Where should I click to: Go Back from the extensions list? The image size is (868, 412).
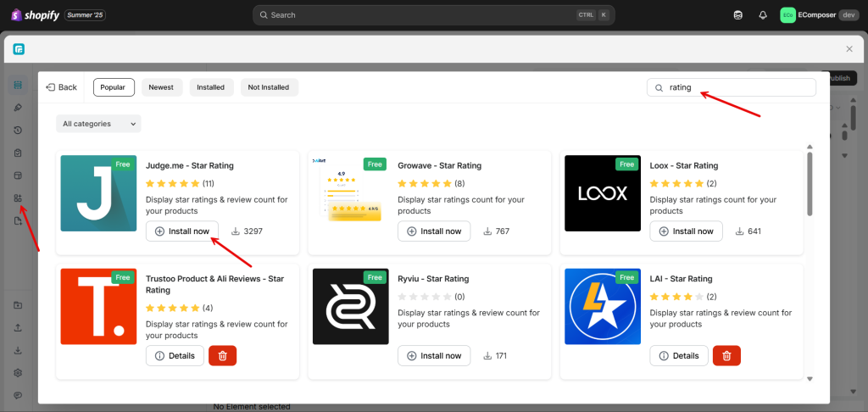click(x=61, y=87)
